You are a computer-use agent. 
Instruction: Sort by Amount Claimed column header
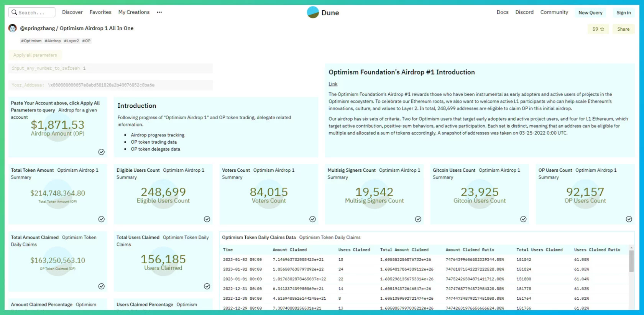[x=289, y=250]
